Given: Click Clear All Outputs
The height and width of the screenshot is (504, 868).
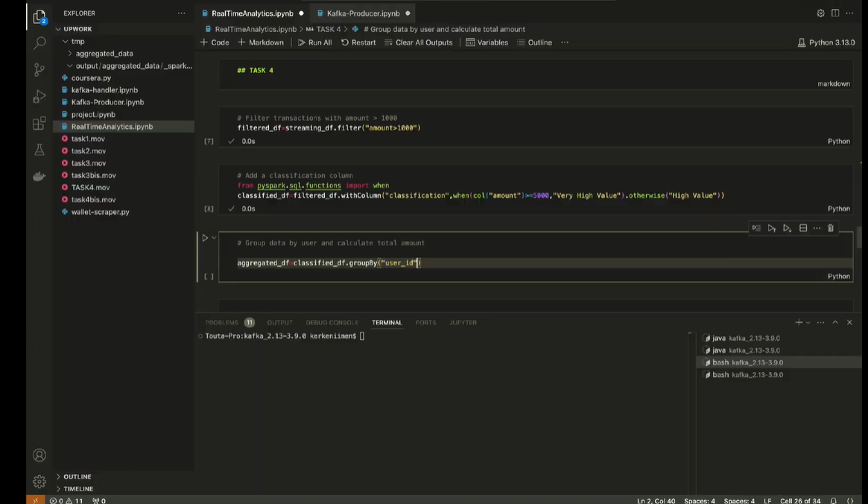Looking at the screenshot, I should pyautogui.click(x=419, y=42).
